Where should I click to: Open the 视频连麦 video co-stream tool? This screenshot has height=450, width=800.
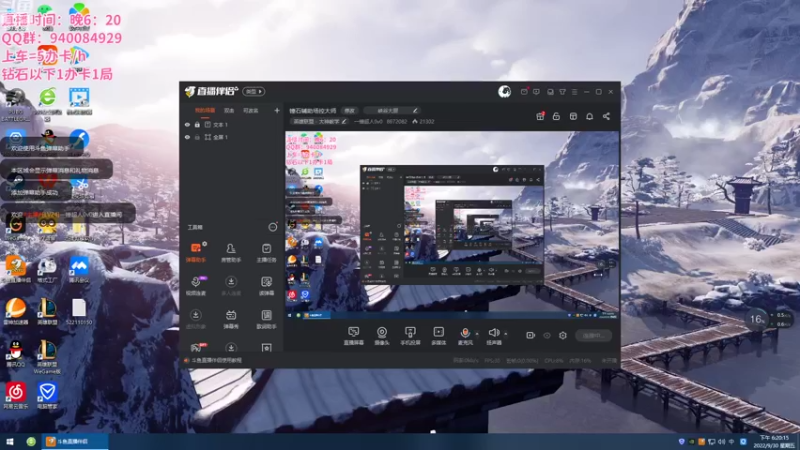click(195, 286)
